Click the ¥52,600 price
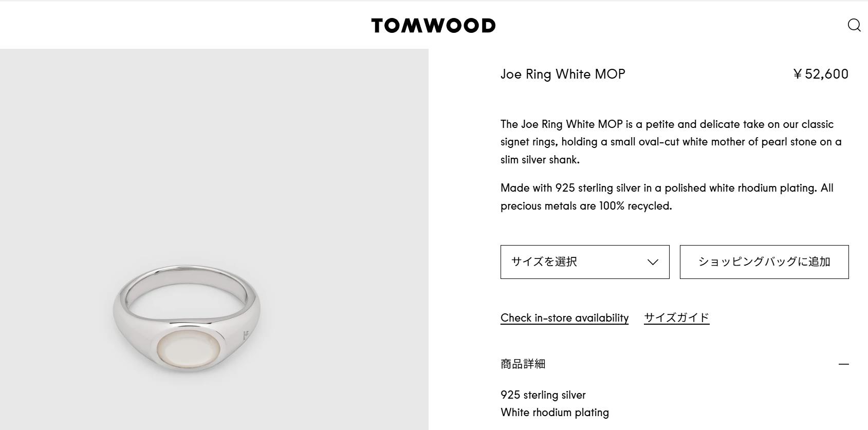This screenshot has height=430, width=868. click(820, 74)
